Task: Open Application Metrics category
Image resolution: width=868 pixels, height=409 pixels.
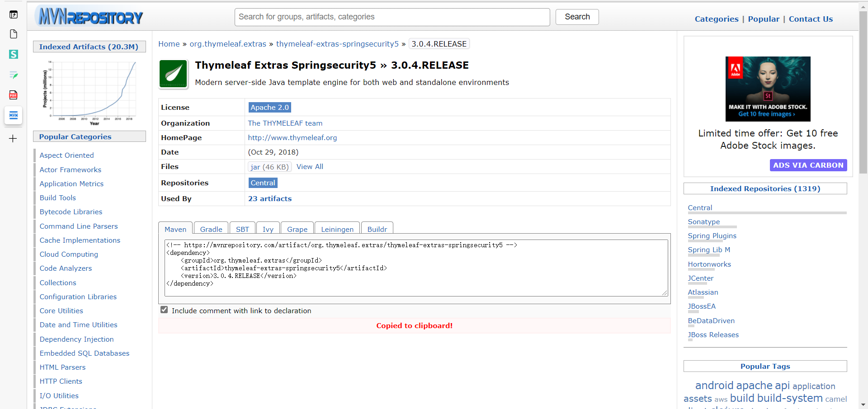Action: [71, 184]
